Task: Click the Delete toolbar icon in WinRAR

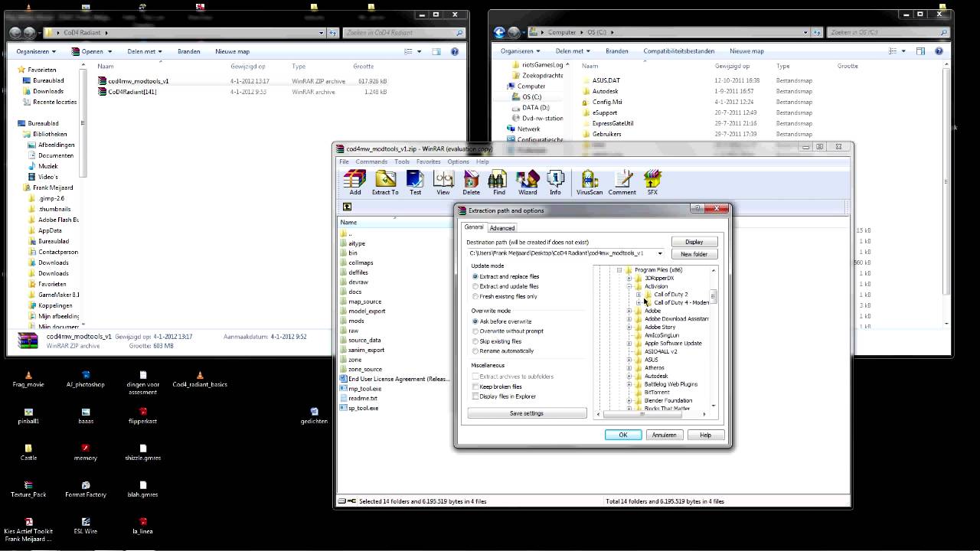Action: pos(471,182)
